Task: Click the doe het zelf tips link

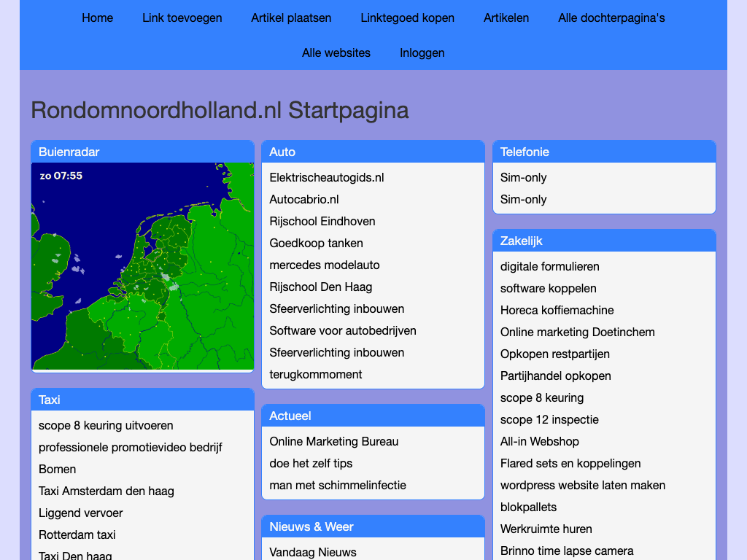Action: (x=311, y=463)
